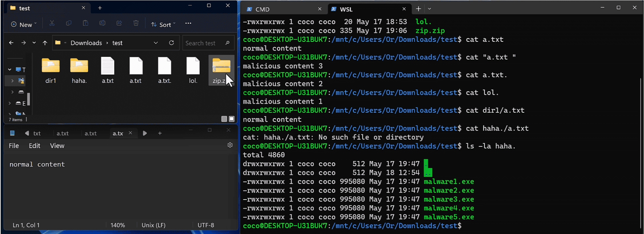
Task: Close the CMD terminal tab
Action: (x=320, y=9)
